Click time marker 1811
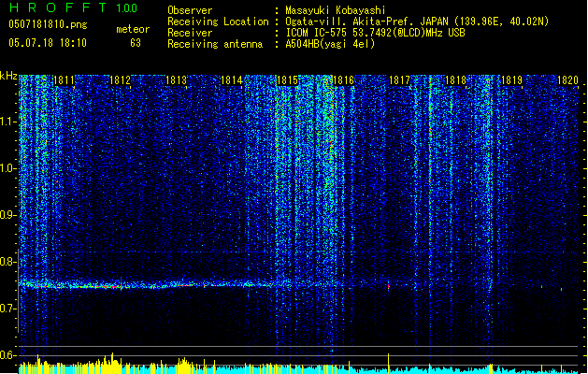Viewport: 588px width, 374px height. coord(64,80)
